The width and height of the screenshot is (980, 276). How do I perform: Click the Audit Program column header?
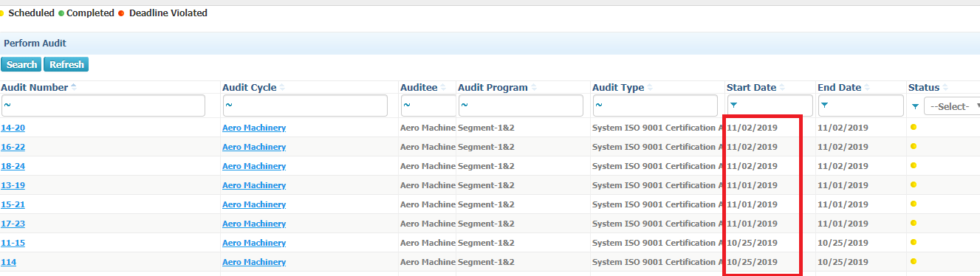(493, 88)
